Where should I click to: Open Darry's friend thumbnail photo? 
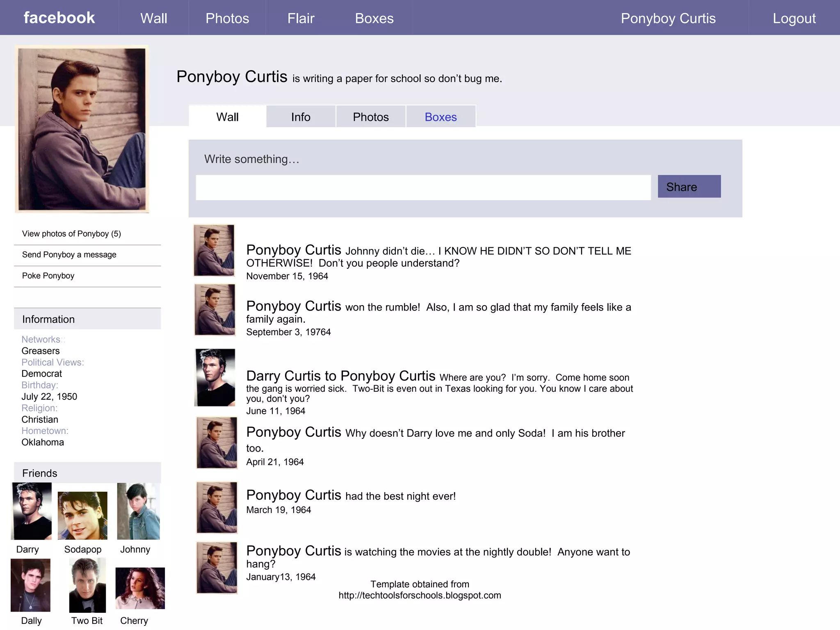coord(32,511)
